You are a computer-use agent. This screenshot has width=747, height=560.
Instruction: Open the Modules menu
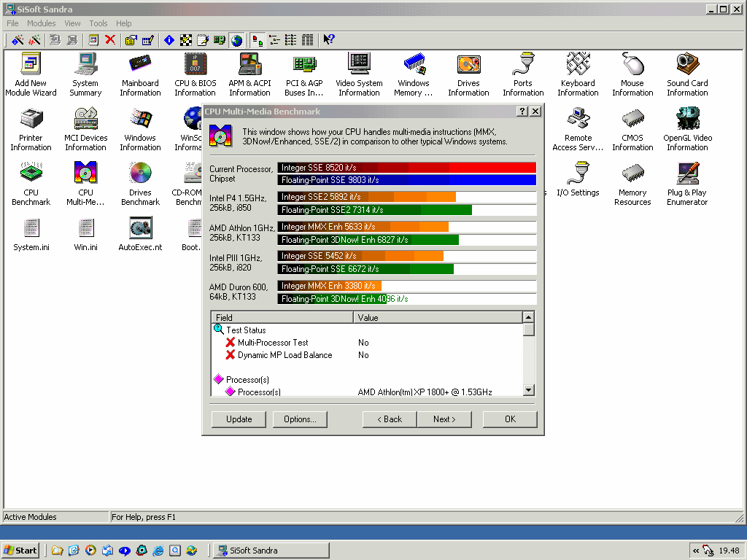pyautogui.click(x=42, y=23)
